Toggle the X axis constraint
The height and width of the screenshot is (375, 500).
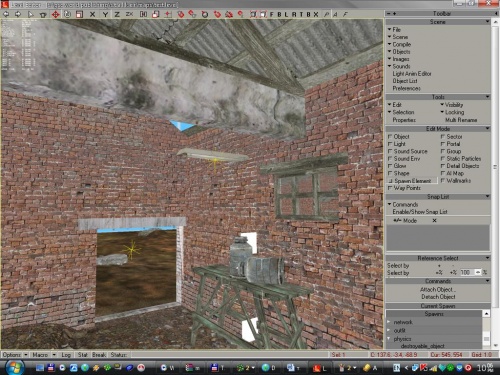pos(92,14)
